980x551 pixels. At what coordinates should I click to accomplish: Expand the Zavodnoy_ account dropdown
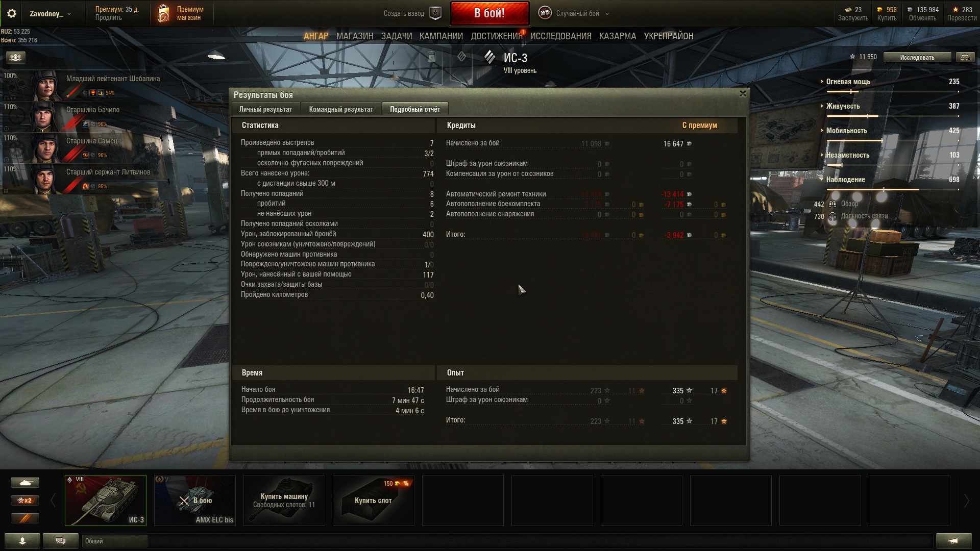tap(50, 14)
